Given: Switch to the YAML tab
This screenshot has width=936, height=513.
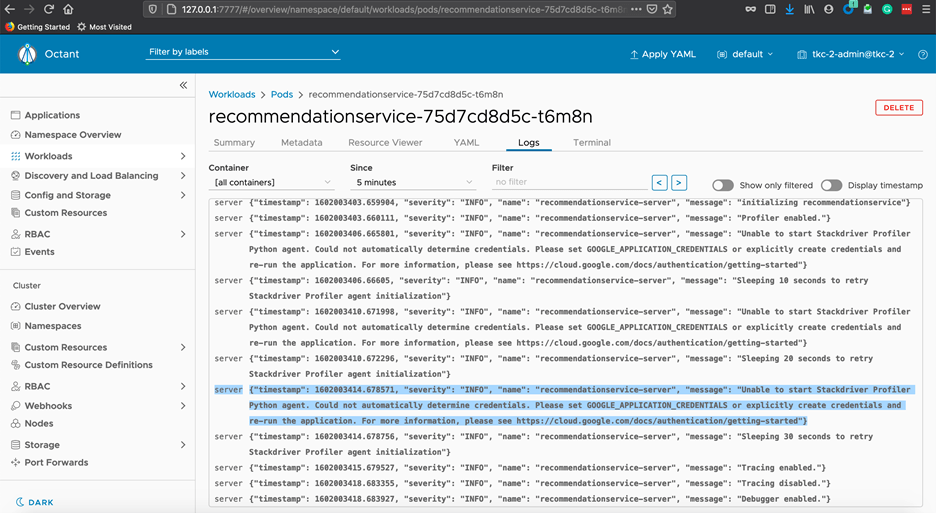Looking at the screenshot, I should (x=466, y=143).
